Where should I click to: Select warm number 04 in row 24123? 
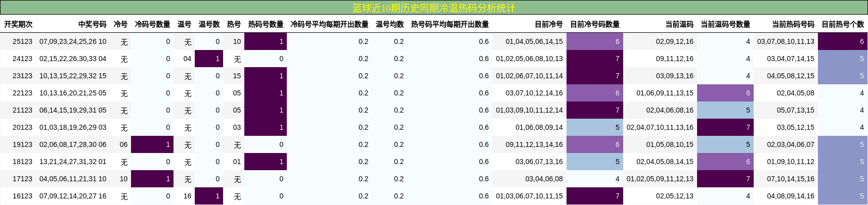pyautogui.click(x=187, y=59)
